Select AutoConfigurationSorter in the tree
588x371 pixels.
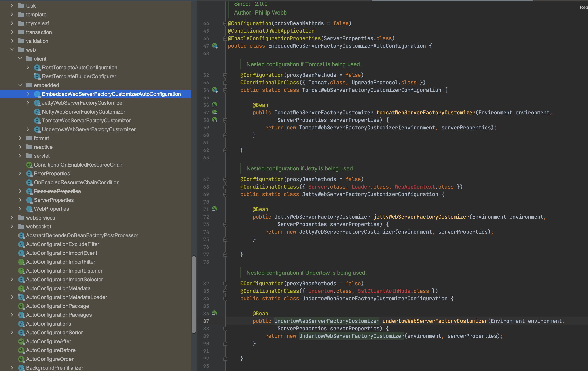point(55,333)
